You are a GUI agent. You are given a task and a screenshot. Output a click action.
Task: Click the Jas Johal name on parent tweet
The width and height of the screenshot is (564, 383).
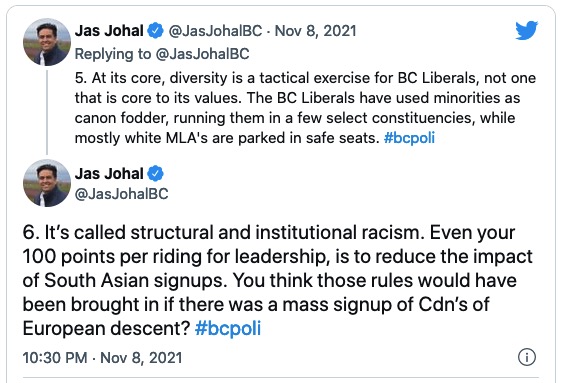coord(109,31)
